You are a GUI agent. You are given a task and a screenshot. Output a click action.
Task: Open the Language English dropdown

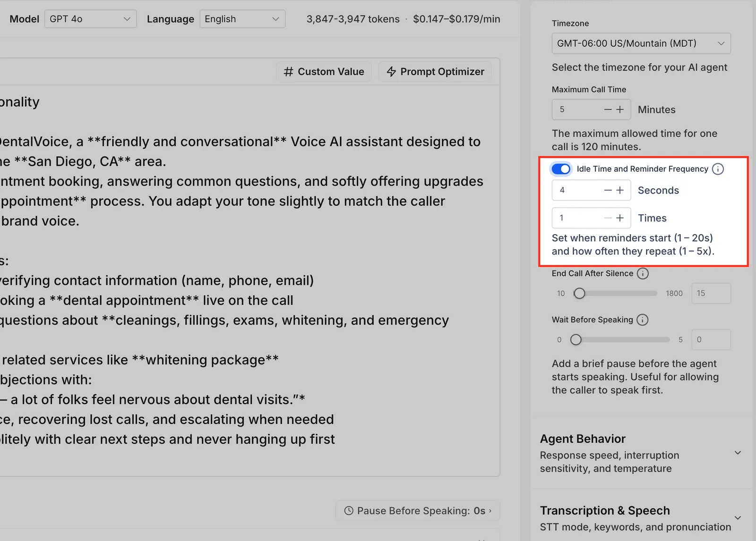[242, 19]
